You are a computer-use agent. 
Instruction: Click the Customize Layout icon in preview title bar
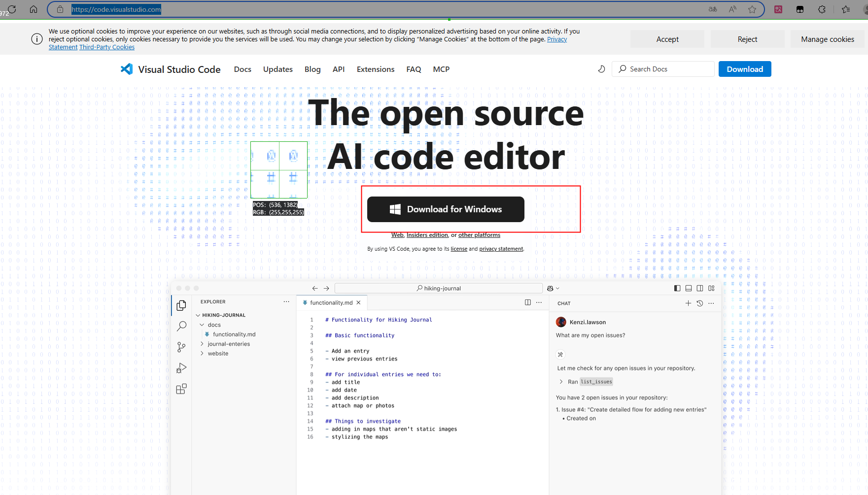711,288
